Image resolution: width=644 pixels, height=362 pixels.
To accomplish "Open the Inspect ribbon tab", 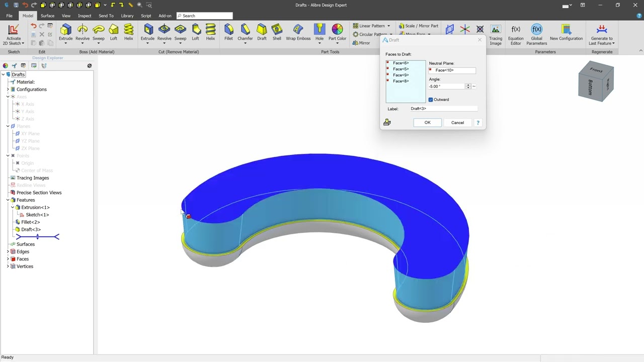I will 85,16.
